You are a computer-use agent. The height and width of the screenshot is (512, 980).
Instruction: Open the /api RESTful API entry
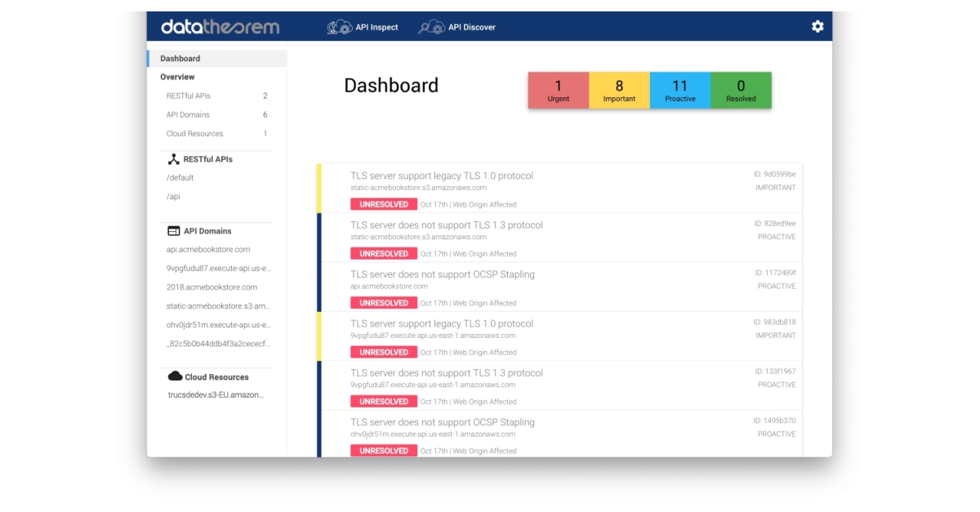(x=173, y=197)
